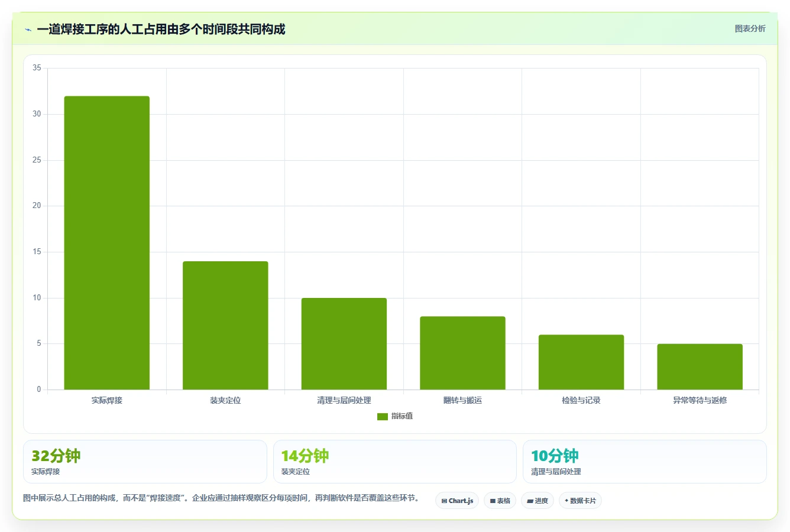The height and width of the screenshot is (532, 790).
Task: Select the 异常等待与返修 bar
Action: point(700,366)
